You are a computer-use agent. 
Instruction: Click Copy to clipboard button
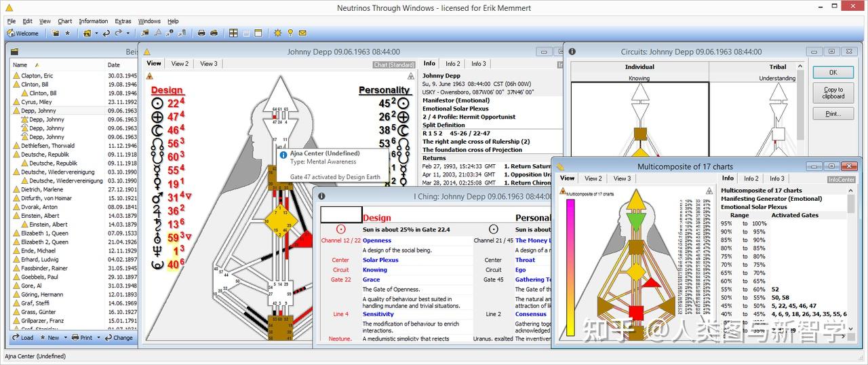[x=833, y=93]
